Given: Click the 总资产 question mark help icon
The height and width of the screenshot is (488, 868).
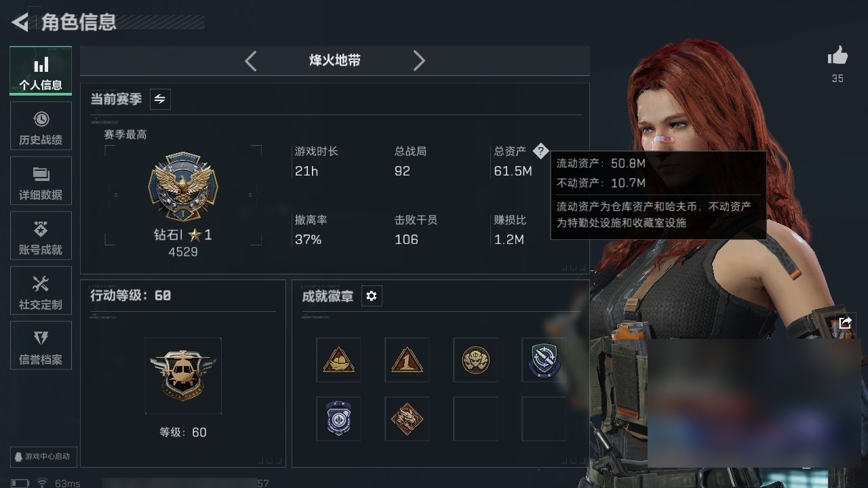Looking at the screenshot, I should 540,150.
